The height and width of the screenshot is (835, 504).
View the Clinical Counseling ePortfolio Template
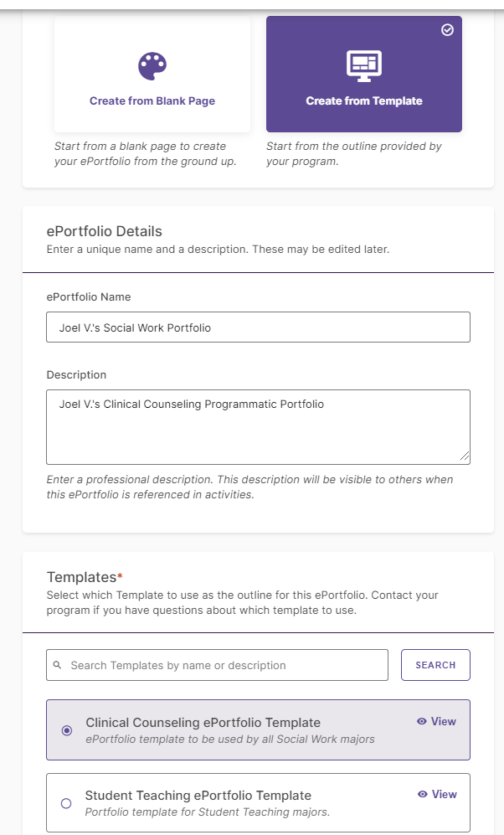436,721
